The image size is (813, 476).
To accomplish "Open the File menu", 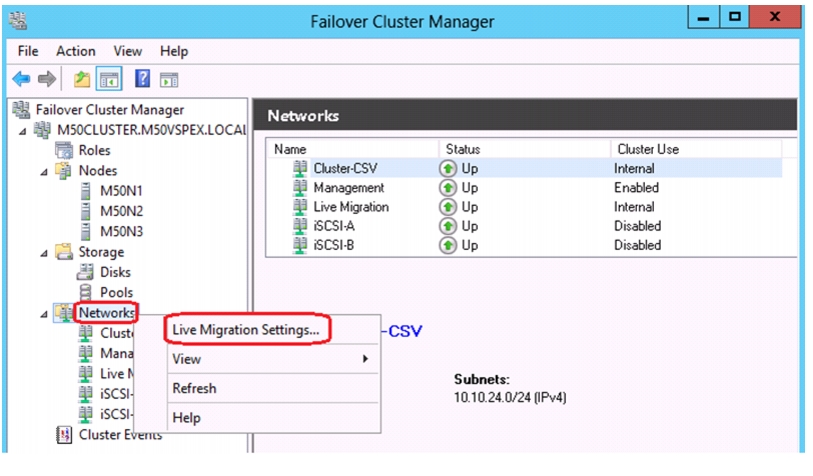I will 28,51.
